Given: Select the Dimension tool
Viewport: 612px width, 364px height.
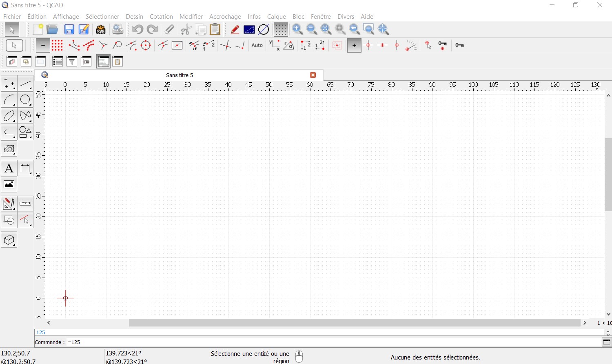Looking at the screenshot, I should [x=25, y=168].
